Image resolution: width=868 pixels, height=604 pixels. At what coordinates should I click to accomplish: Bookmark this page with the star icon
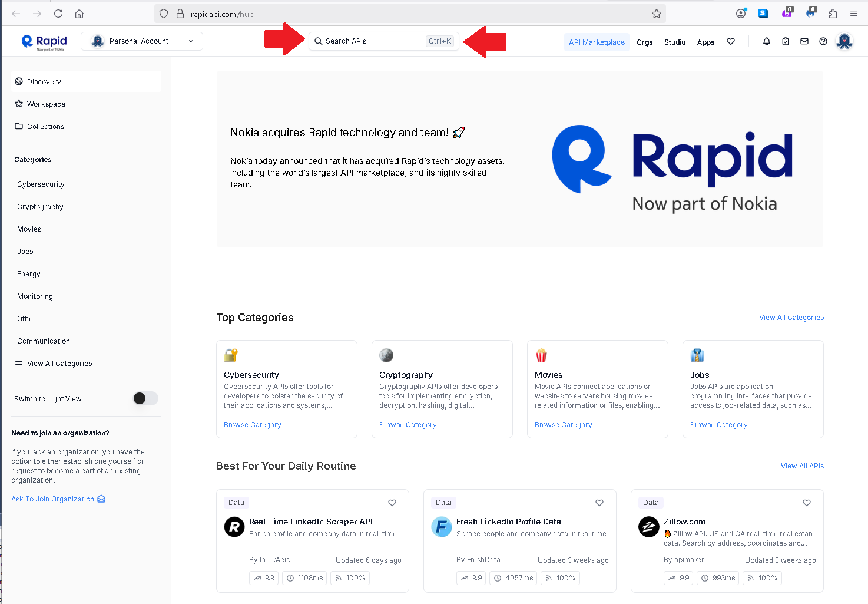point(657,14)
